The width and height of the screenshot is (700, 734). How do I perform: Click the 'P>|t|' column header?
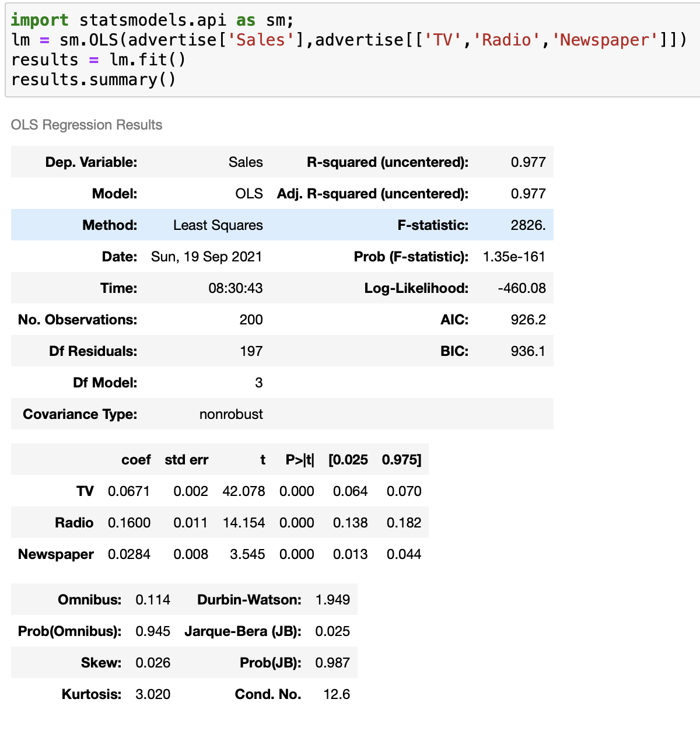tap(300, 460)
